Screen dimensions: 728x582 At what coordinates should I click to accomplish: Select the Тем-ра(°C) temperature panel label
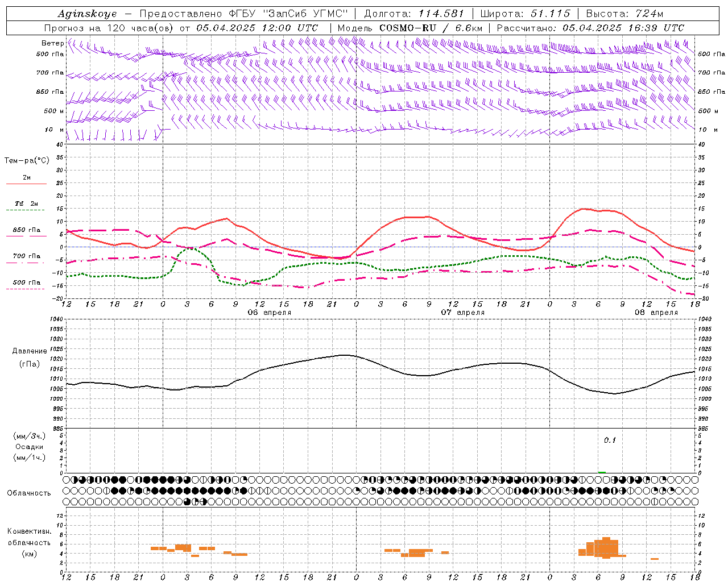27,161
